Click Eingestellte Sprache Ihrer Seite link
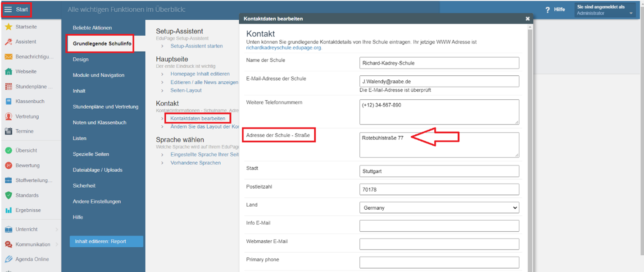 pyautogui.click(x=204, y=154)
